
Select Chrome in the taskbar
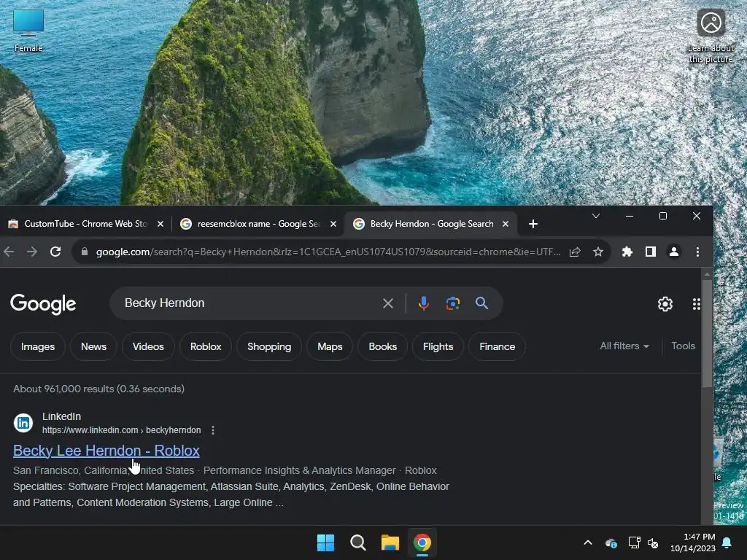422,542
